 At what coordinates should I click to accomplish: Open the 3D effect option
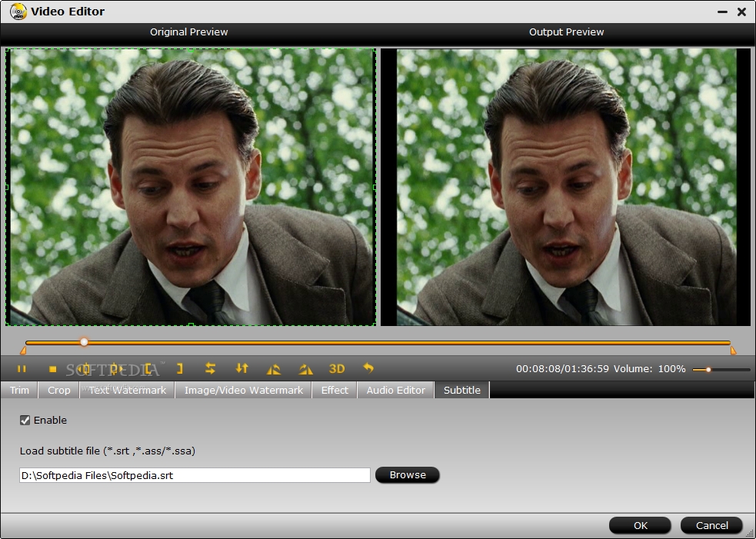point(337,369)
